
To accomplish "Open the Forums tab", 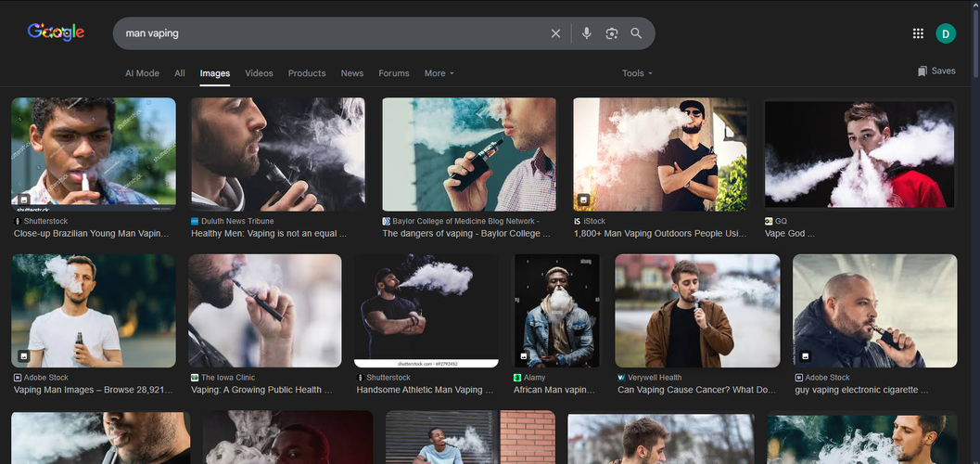I will pyautogui.click(x=393, y=73).
